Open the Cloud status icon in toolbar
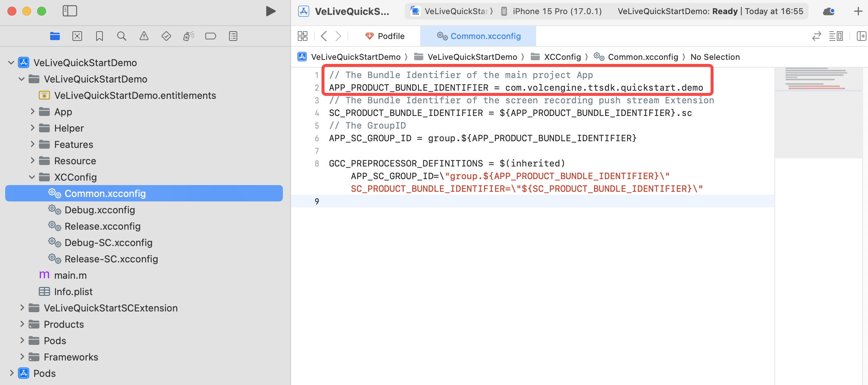The height and width of the screenshot is (385, 868). pos(829,12)
